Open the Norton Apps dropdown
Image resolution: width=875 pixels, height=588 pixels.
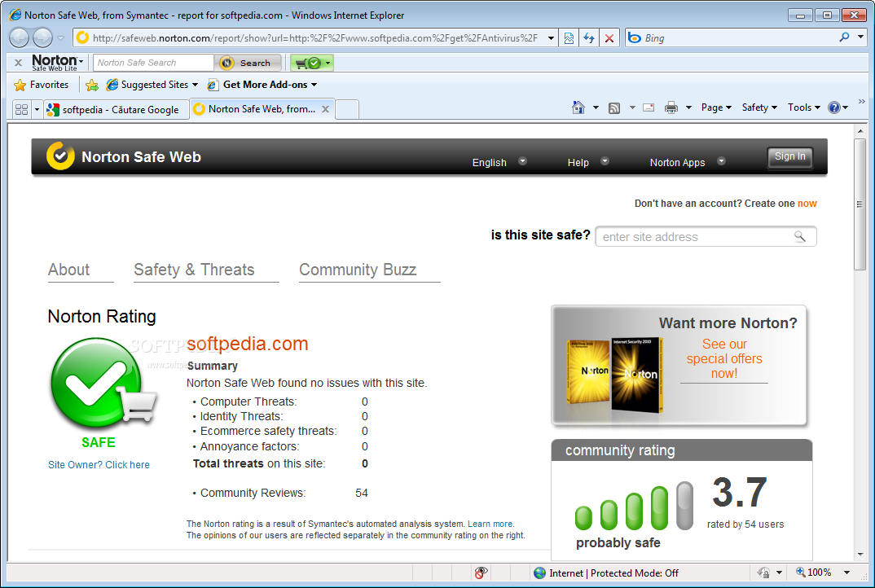pos(688,162)
